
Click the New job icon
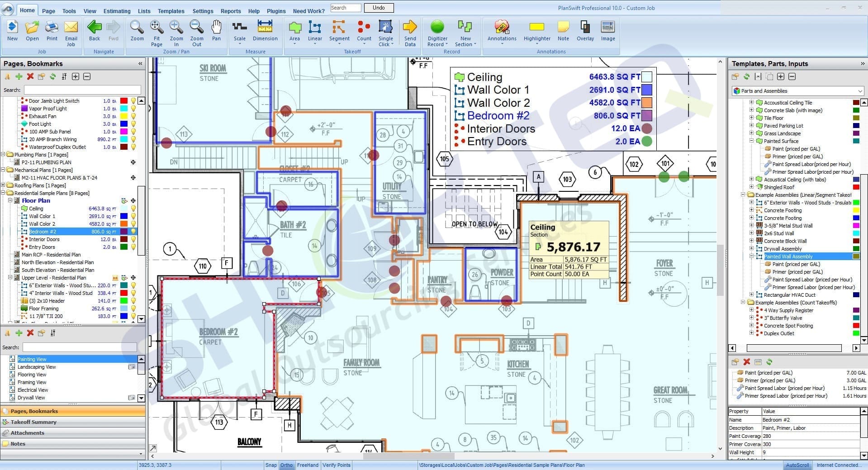(12, 31)
